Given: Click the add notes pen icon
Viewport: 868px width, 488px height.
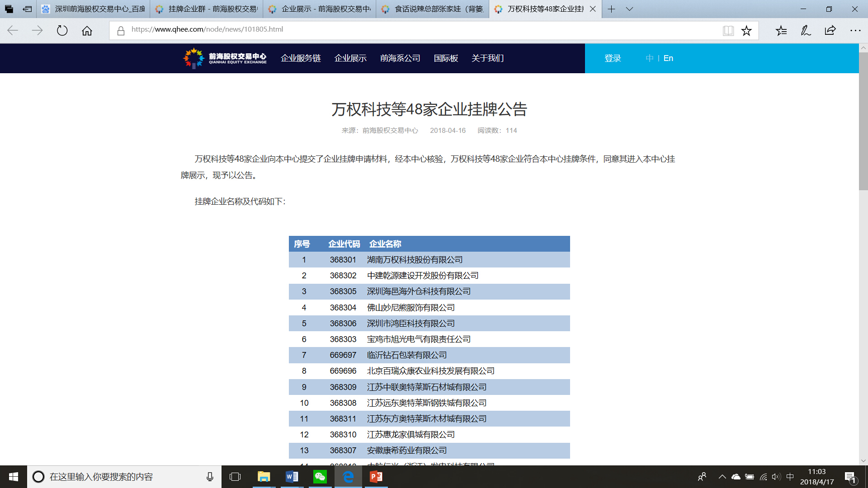Looking at the screenshot, I should (x=806, y=31).
